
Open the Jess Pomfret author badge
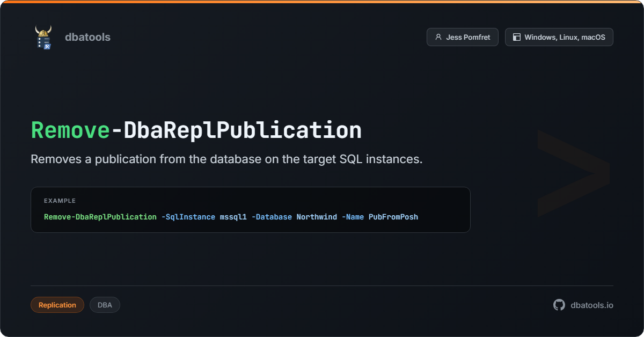pyautogui.click(x=463, y=37)
